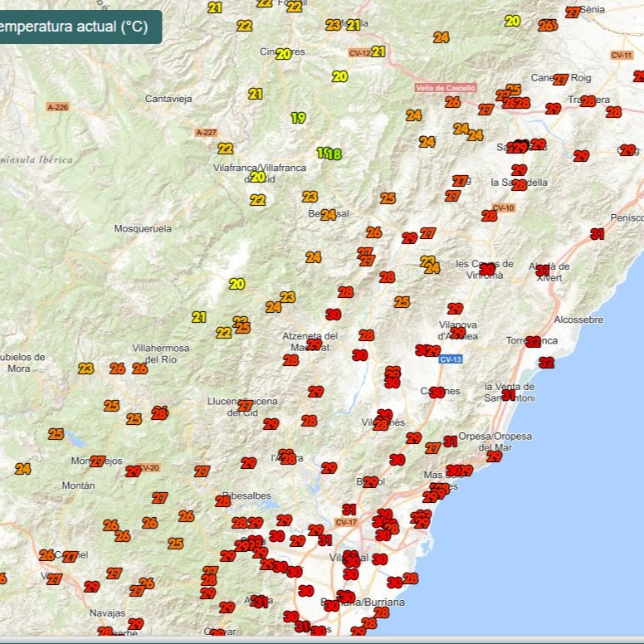This screenshot has height=644, width=644.
Task: Open the yellow 20 marker on Vilafranca
Action: [x=258, y=177]
